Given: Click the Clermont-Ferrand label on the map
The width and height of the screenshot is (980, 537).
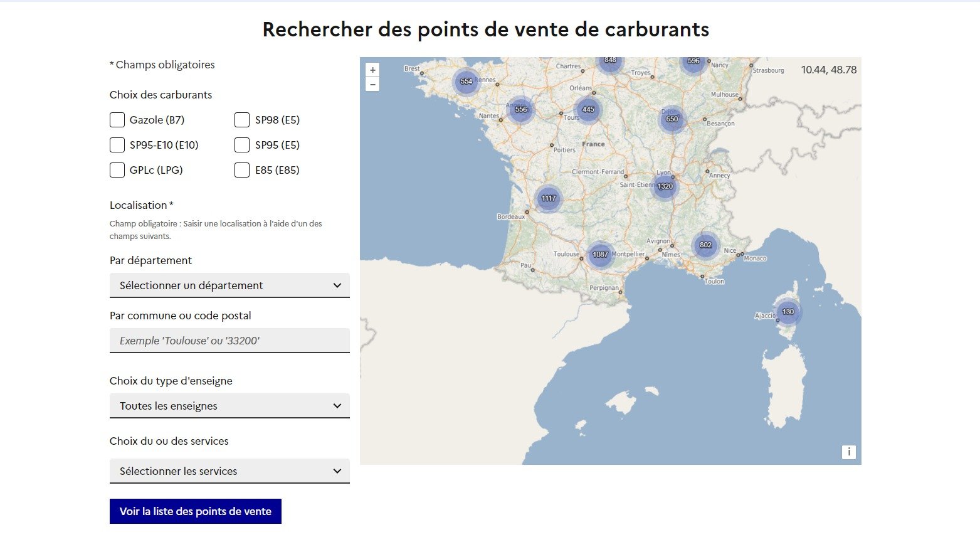Looking at the screenshot, I should point(598,172).
